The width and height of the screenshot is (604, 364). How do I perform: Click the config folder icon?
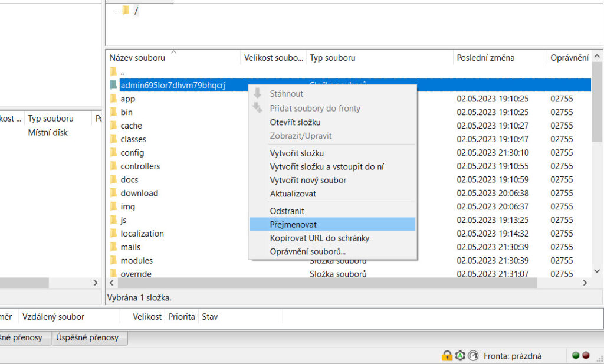point(113,152)
